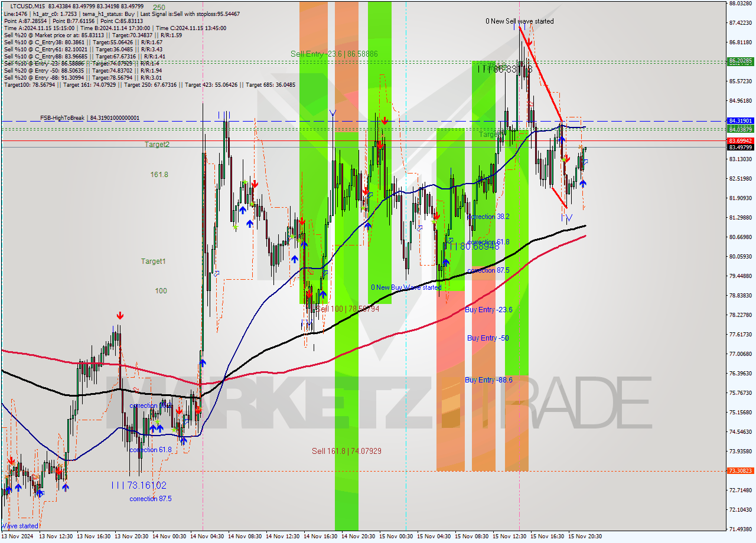Click the black 83.49799 current price tag
Screen dimensions: 756x543
(x=741, y=148)
